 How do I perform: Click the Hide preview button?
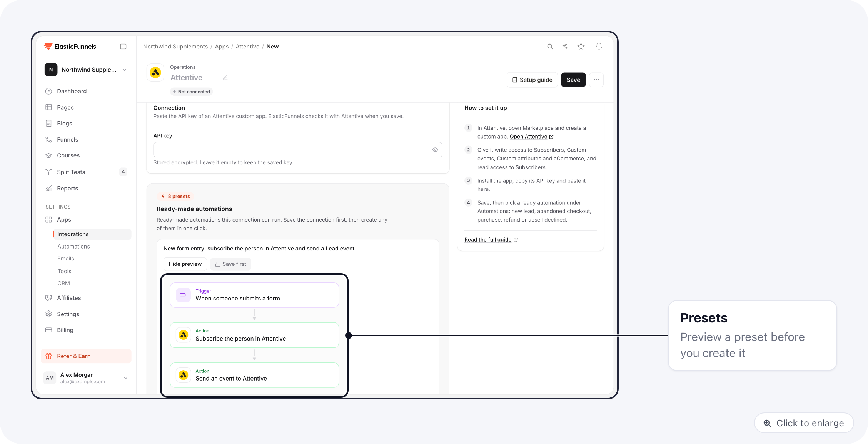coord(185,264)
